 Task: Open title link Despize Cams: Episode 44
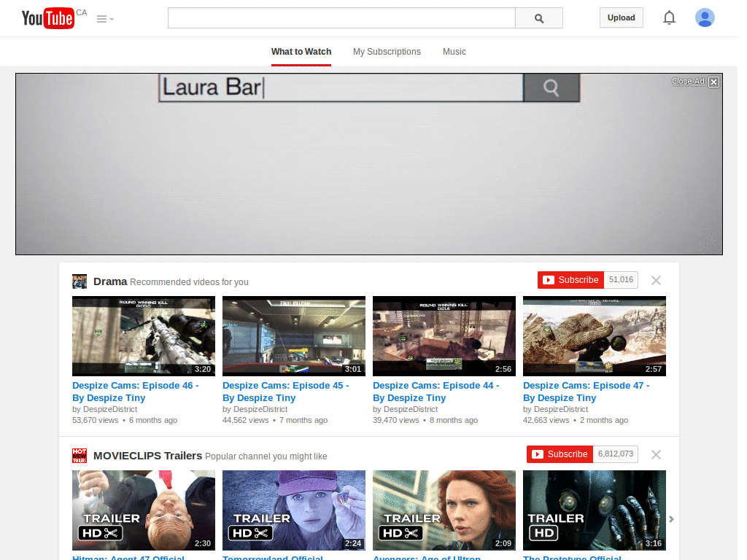(436, 392)
